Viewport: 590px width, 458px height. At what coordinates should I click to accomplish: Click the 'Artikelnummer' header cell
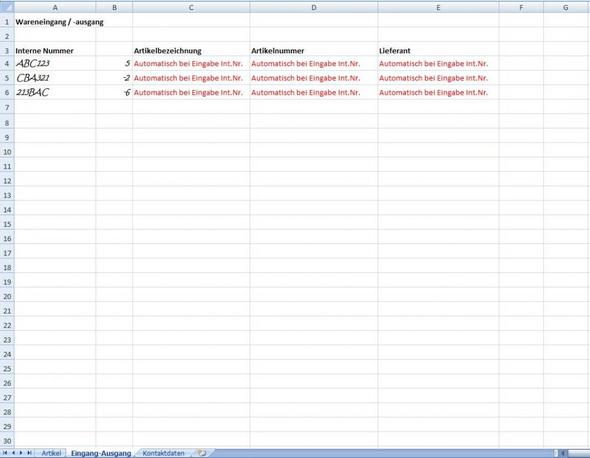pos(314,50)
